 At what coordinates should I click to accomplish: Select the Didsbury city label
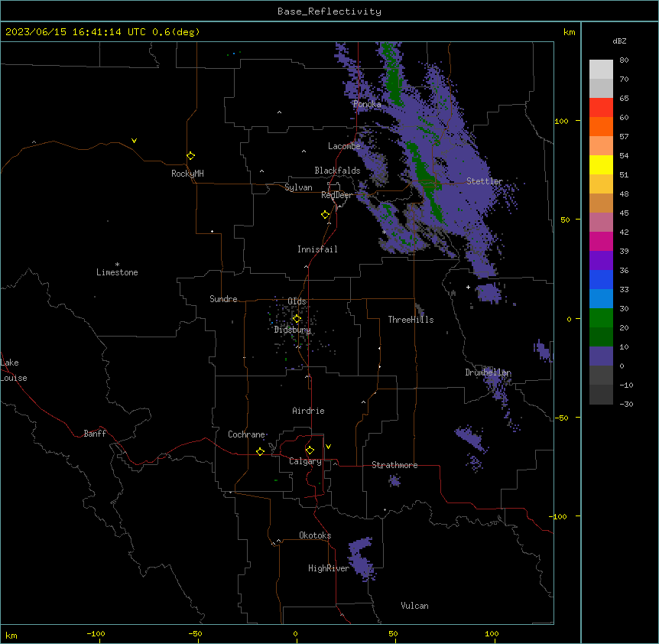pyautogui.click(x=293, y=330)
